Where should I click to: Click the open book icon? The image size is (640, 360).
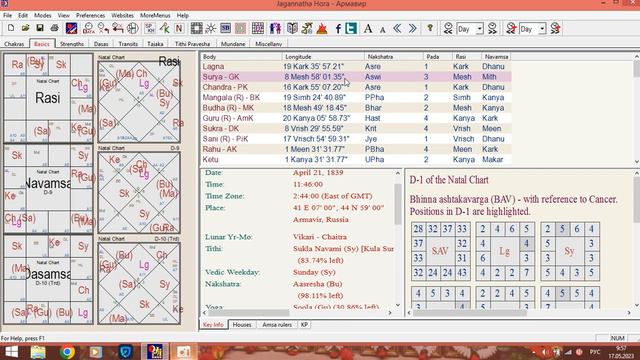point(292,28)
